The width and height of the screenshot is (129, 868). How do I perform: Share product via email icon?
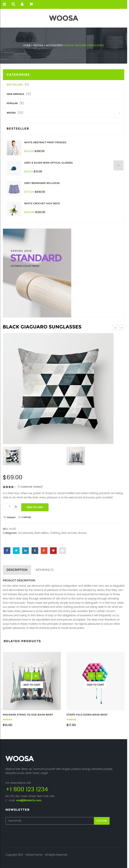point(63,551)
